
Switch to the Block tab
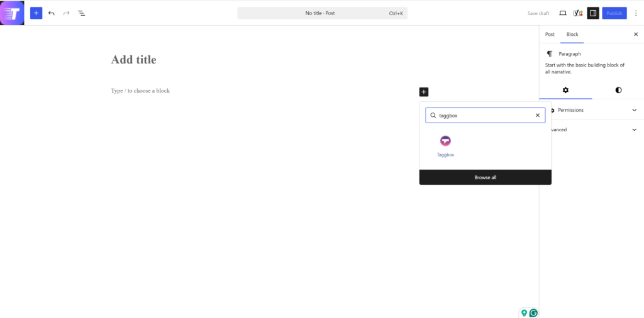point(572,35)
